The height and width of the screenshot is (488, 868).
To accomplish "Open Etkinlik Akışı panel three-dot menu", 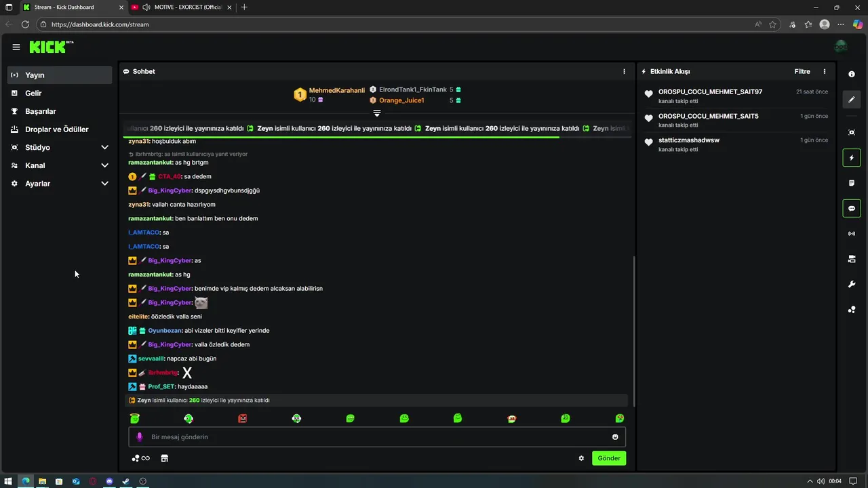I will click(x=825, y=71).
